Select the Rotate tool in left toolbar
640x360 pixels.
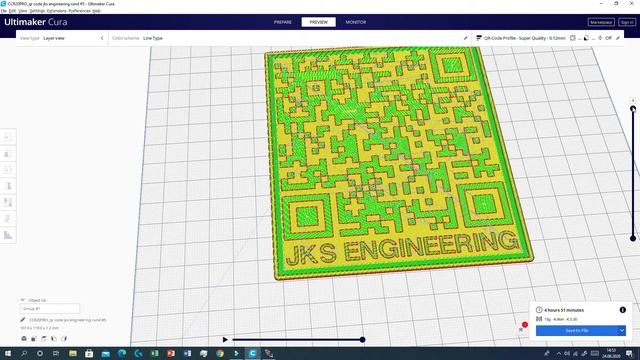[x=8, y=170]
